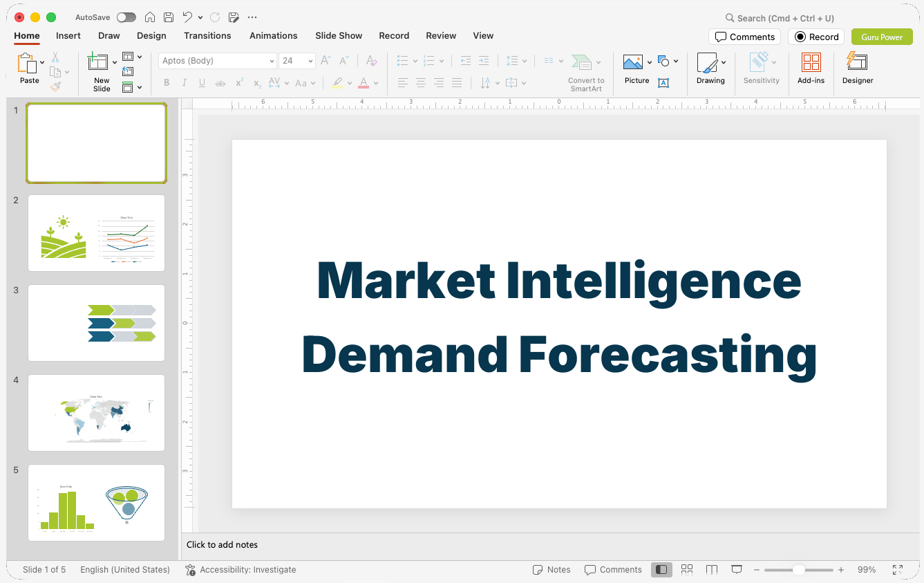This screenshot has width=924, height=583.
Task: Click the Reset slide icon
Action: pyautogui.click(x=128, y=71)
